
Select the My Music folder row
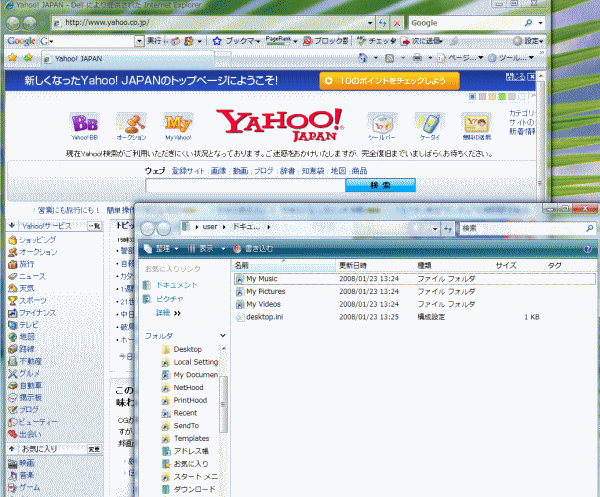click(x=414, y=279)
